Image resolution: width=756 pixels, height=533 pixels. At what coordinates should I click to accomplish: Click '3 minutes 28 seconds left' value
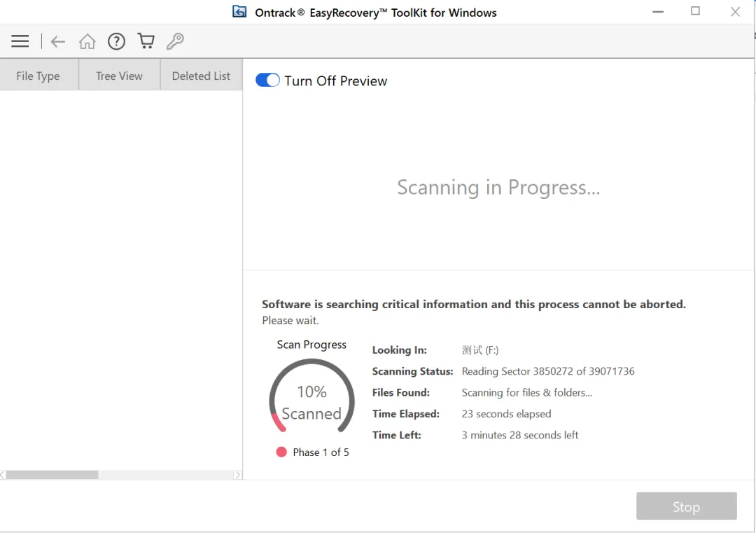pyautogui.click(x=519, y=435)
